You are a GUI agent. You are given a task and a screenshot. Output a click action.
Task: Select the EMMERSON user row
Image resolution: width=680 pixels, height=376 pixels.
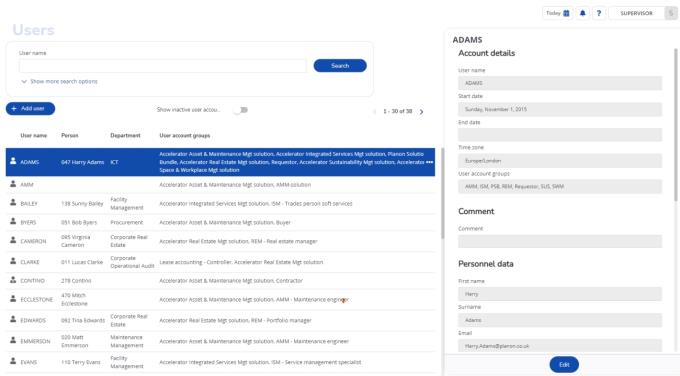pos(220,341)
